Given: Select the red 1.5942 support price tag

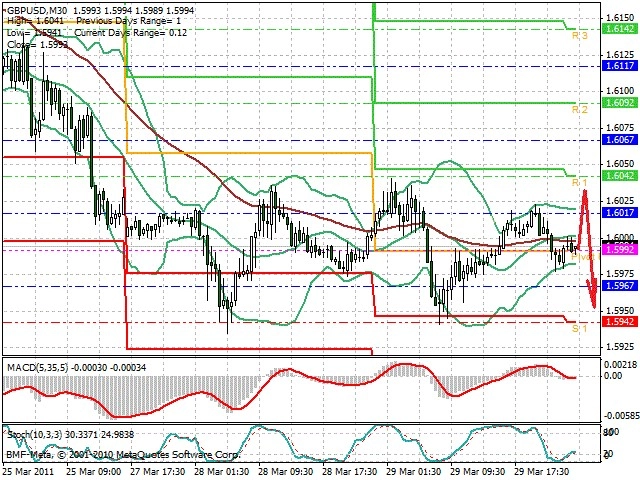Looking at the screenshot, I should click(619, 322).
